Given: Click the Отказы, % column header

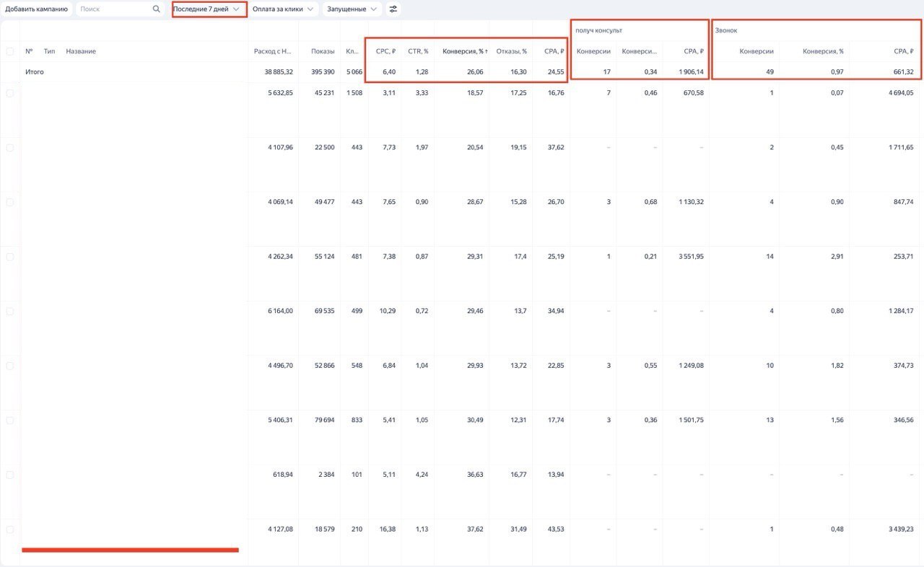Looking at the screenshot, I should (511, 51).
